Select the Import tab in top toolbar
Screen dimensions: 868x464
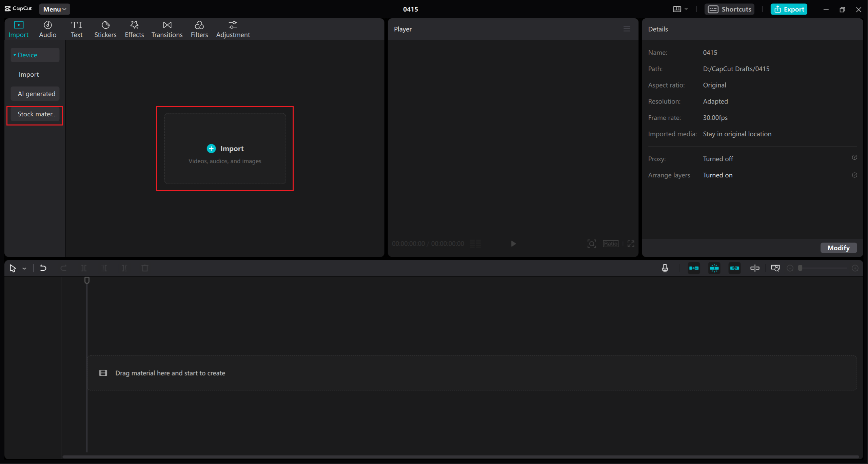pos(18,29)
